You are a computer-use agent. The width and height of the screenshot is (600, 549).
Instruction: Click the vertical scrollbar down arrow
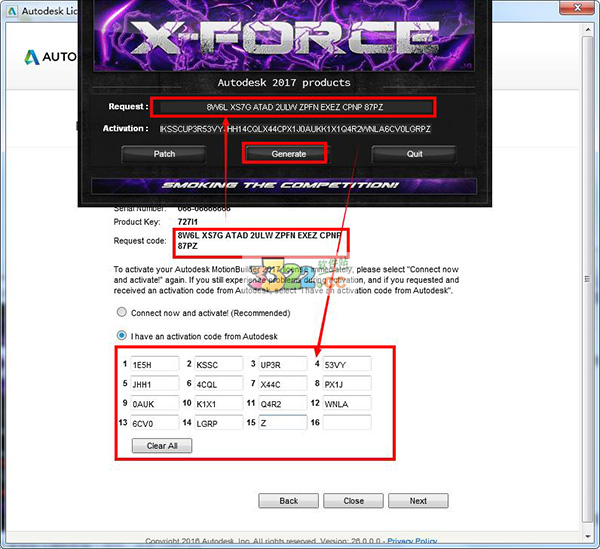point(588,536)
